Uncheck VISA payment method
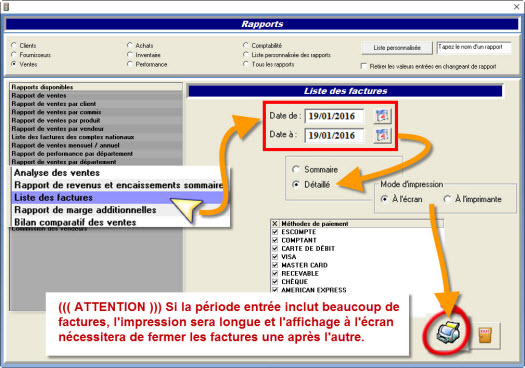This screenshot has width=525, height=368. click(x=275, y=257)
